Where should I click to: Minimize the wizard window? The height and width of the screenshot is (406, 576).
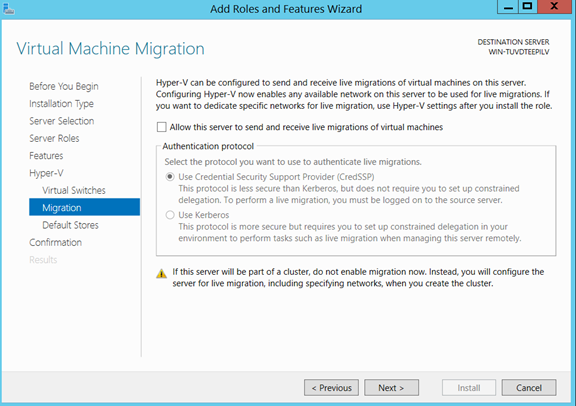[508, 7]
